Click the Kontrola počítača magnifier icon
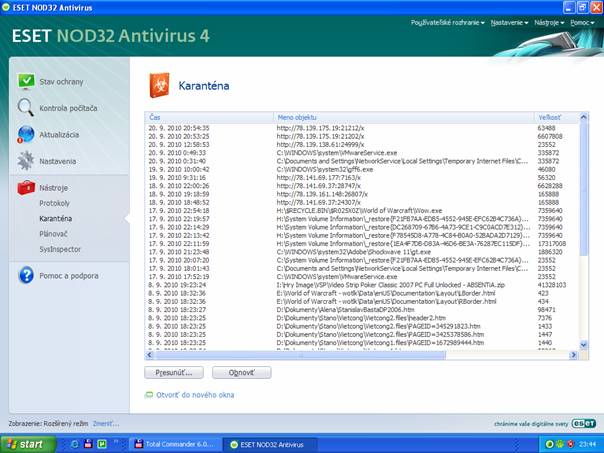Viewport: 604px width, 453px height. coord(25,107)
